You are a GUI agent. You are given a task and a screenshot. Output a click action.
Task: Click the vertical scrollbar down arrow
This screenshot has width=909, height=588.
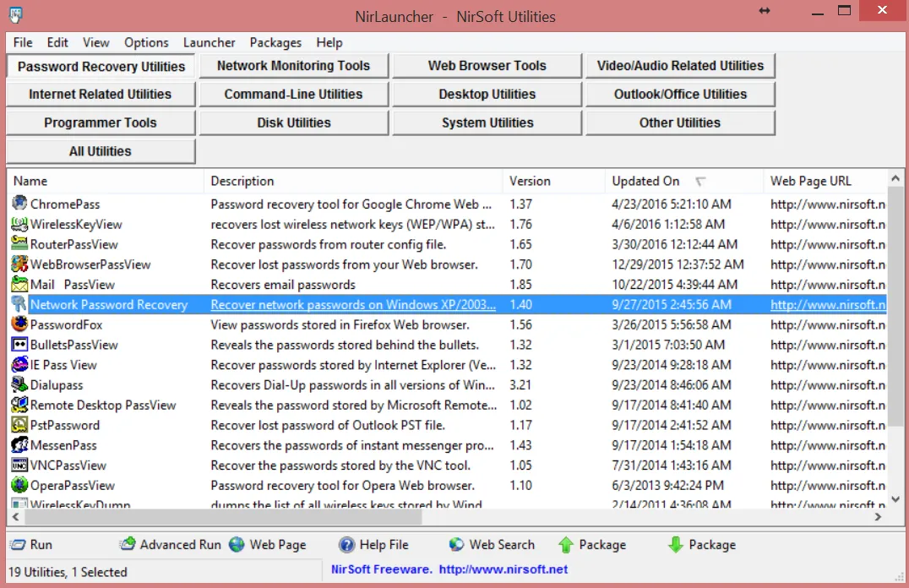tap(895, 499)
